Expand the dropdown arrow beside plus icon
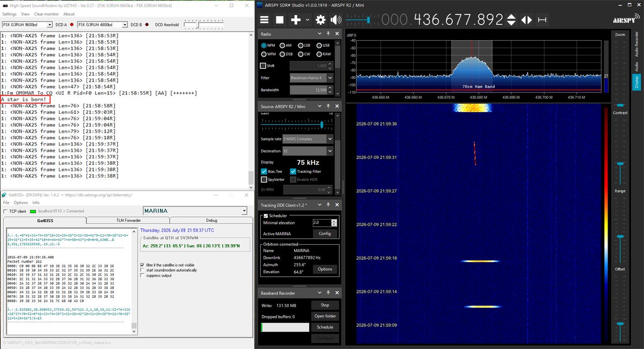Viewport: 644px width, 349px height. pyautogui.click(x=307, y=20)
